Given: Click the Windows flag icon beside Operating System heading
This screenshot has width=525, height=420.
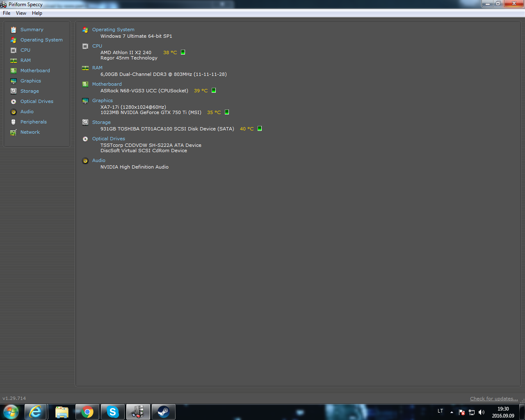Looking at the screenshot, I should [85, 30].
